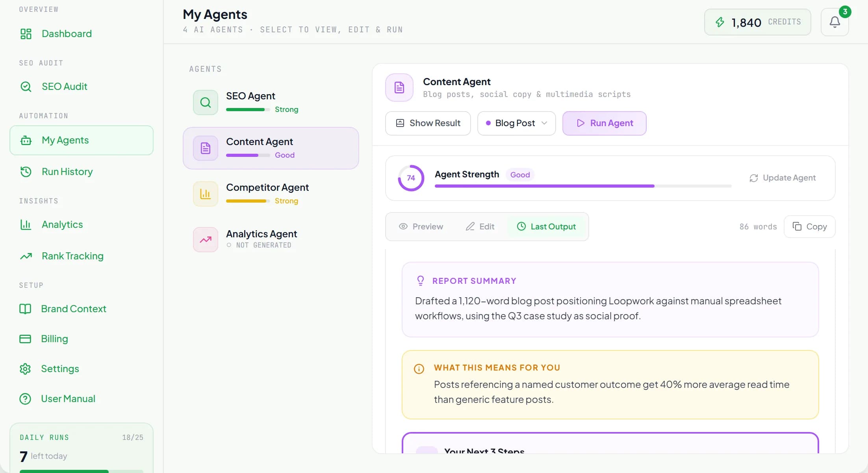Click the 'NOT GENERATED' status text
This screenshot has height=473, width=868.
(x=263, y=245)
